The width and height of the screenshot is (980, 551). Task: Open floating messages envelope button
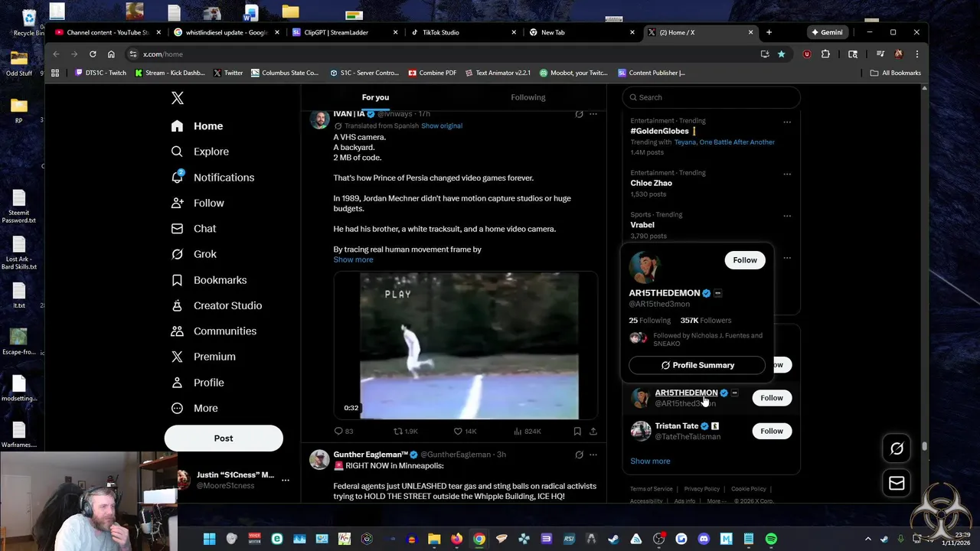point(897,483)
